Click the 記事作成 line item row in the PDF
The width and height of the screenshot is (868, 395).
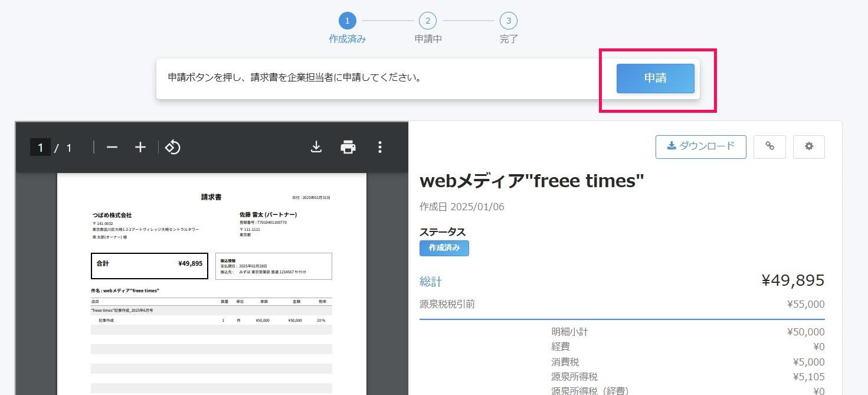pyautogui.click(x=211, y=320)
